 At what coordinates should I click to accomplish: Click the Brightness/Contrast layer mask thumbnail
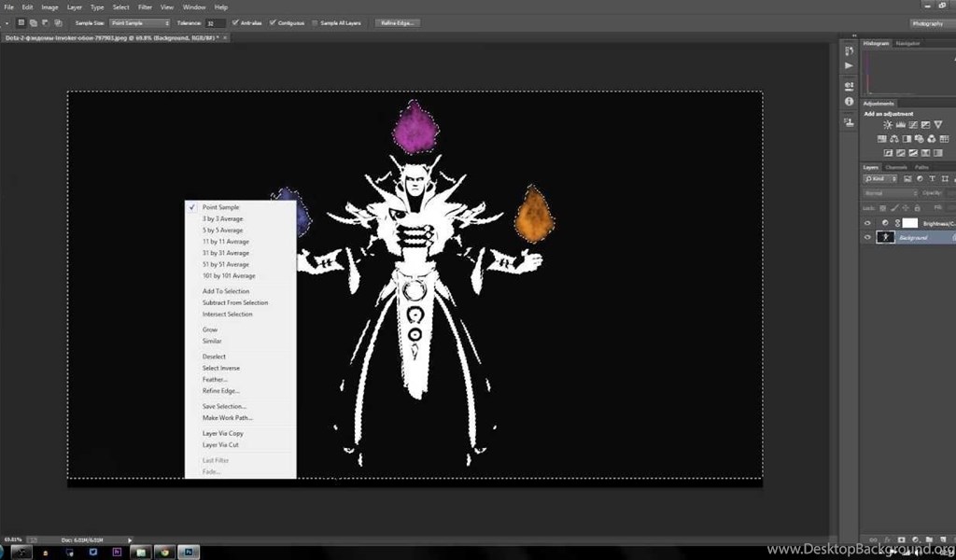tap(909, 223)
